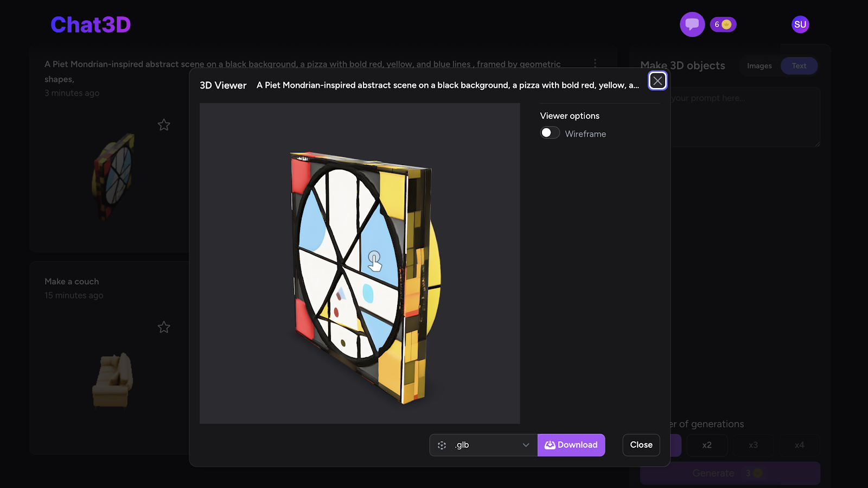This screenshot has width=868, height=488.
Task: Open the chat bubble icon in the header
Action: point(692,24)
